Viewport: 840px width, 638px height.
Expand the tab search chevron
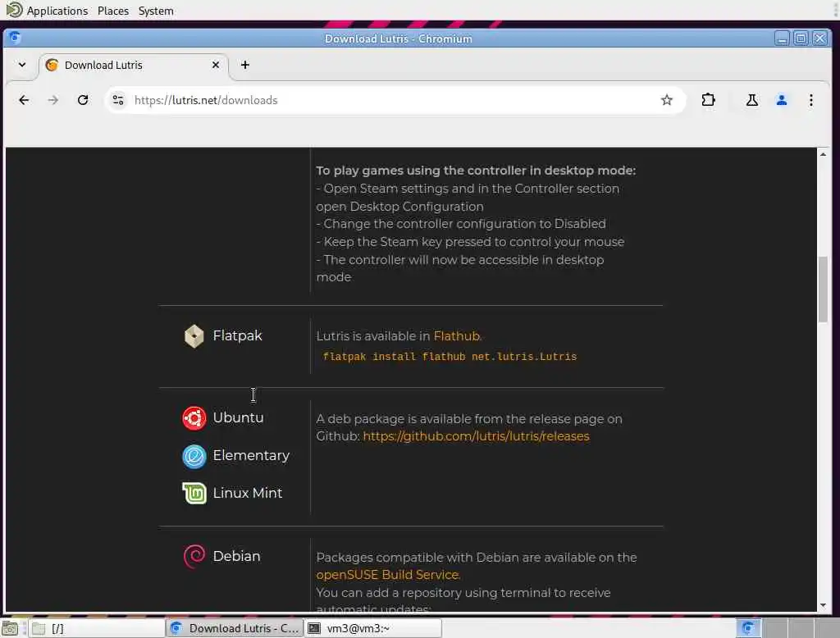click(22, 65)
